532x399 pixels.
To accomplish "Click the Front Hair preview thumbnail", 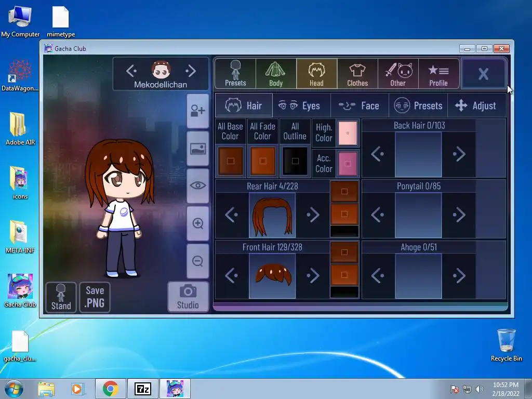I will point(272,276).
